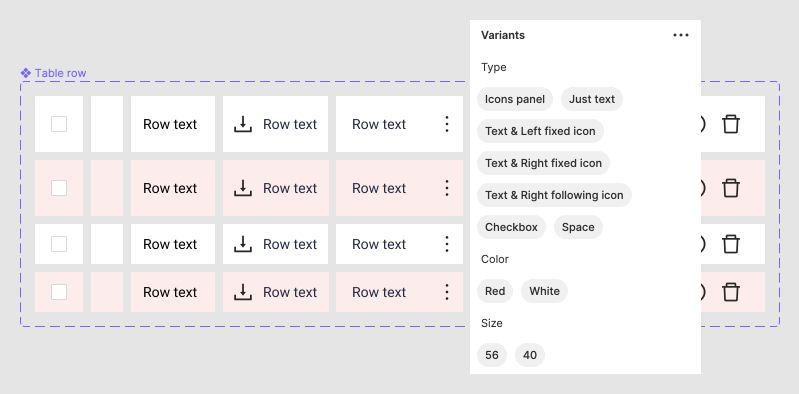This screenshot has height=394, width=799.
Task: Click trash icon in the bottom pink row
Action: (x=731, y=292)
